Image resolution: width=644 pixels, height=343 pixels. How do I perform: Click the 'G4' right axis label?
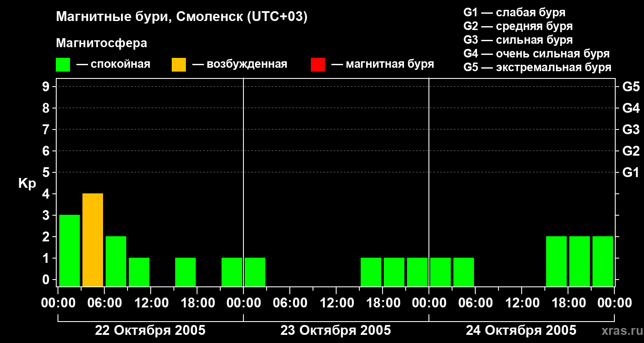coord(631,108)
